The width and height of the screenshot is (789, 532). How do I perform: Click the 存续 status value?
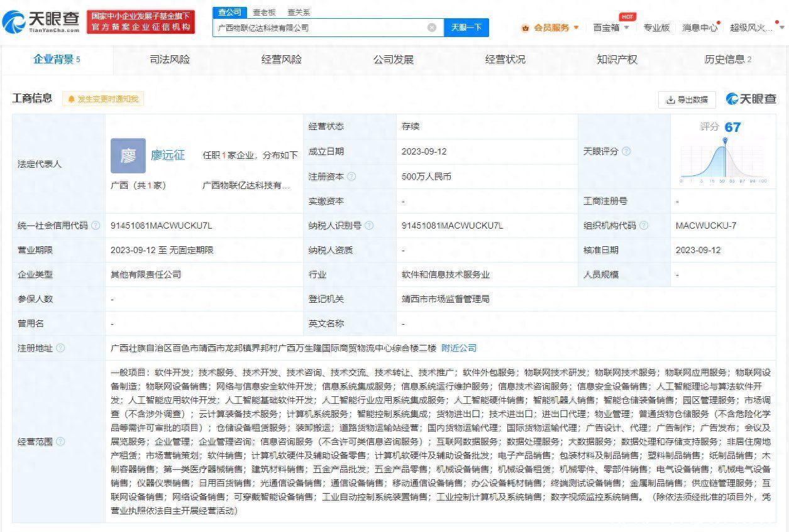(411, 126)
